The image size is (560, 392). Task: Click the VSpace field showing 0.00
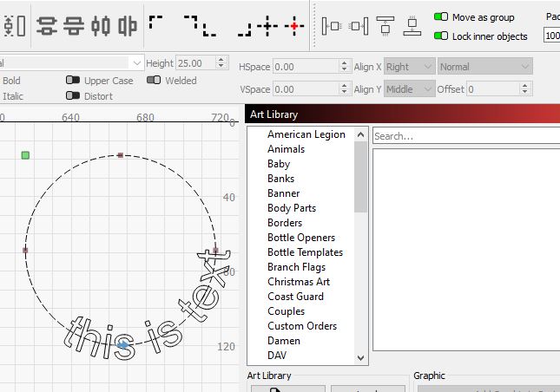(x=306, y=89)
